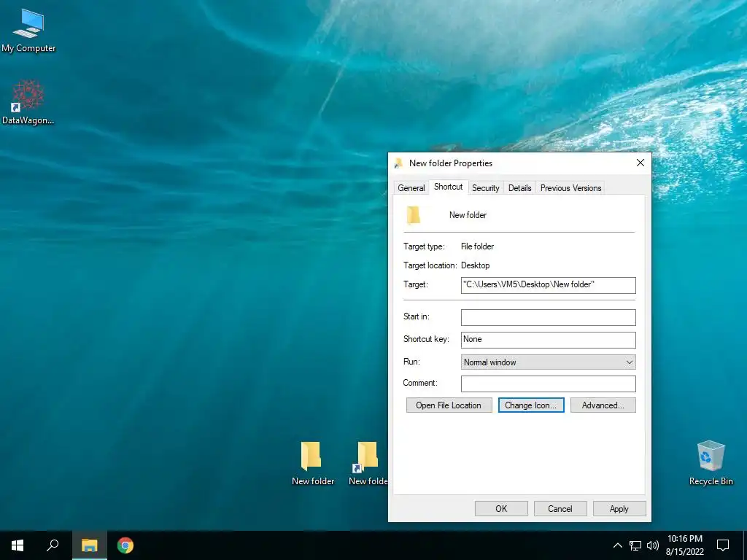This screenshot has width=747, height=560.
Task: Open the My Computer desktop icon
Action: tap(28, 29)
